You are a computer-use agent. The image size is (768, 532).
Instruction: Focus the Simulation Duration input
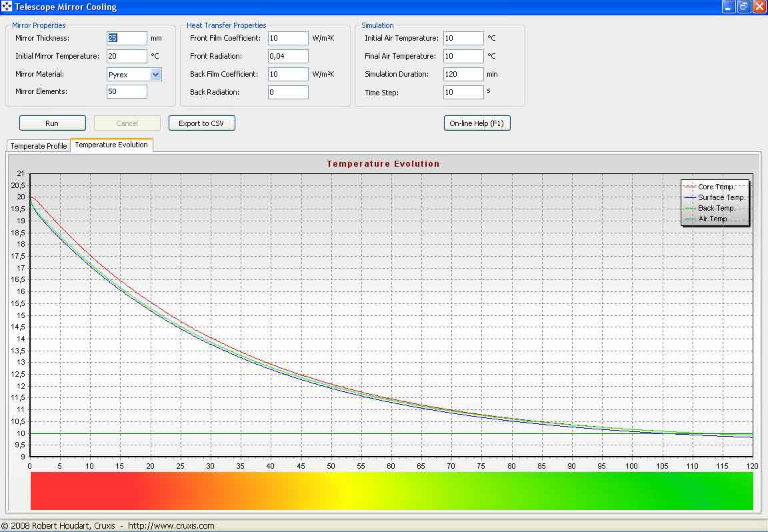click(463, 75)
